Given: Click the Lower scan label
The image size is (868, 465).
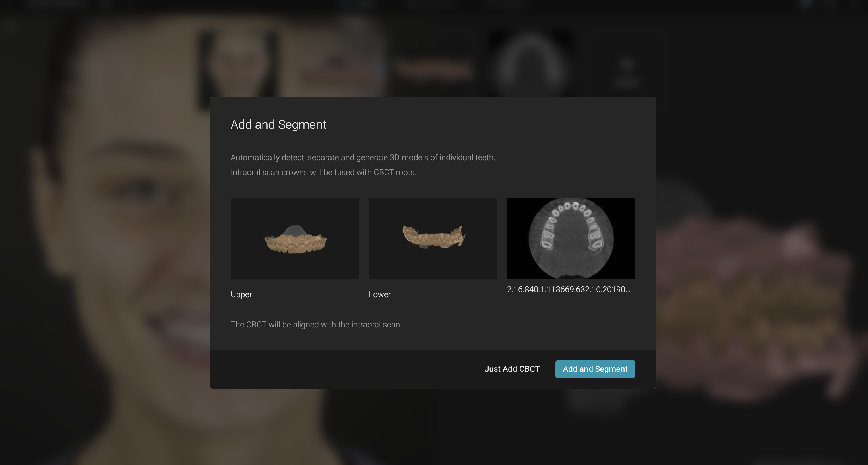Looking at the screenshot, I should [380, 294].
